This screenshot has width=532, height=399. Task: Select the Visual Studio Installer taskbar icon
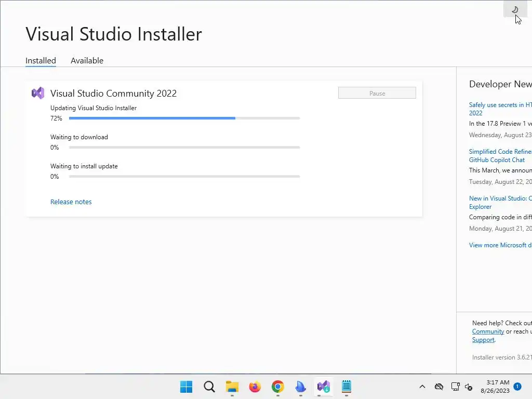click(323, 387)
